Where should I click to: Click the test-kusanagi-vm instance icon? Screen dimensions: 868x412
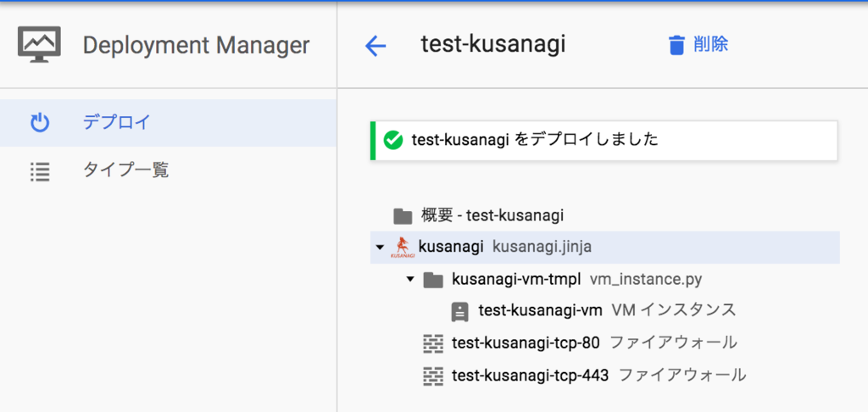pyautogui.click(x=460, y=311)
